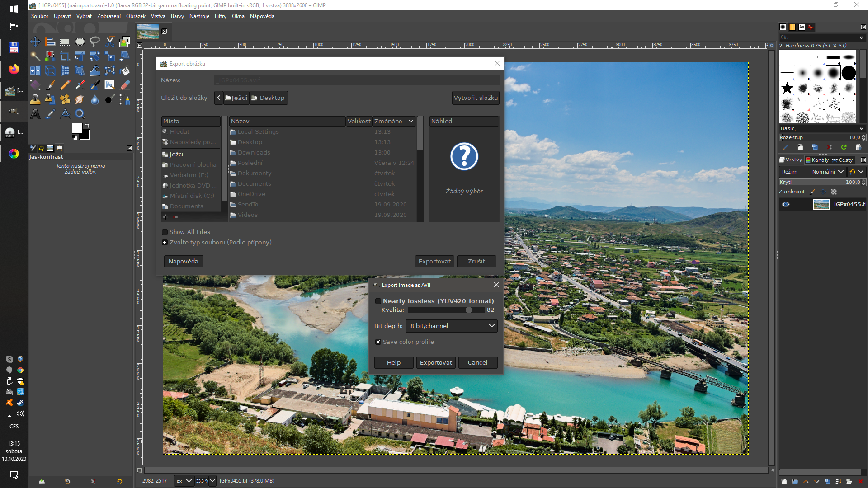Screen dimensions: 868x488
Task: Click Exportovat in the AVIF dialog
Action: coord(436,363)
